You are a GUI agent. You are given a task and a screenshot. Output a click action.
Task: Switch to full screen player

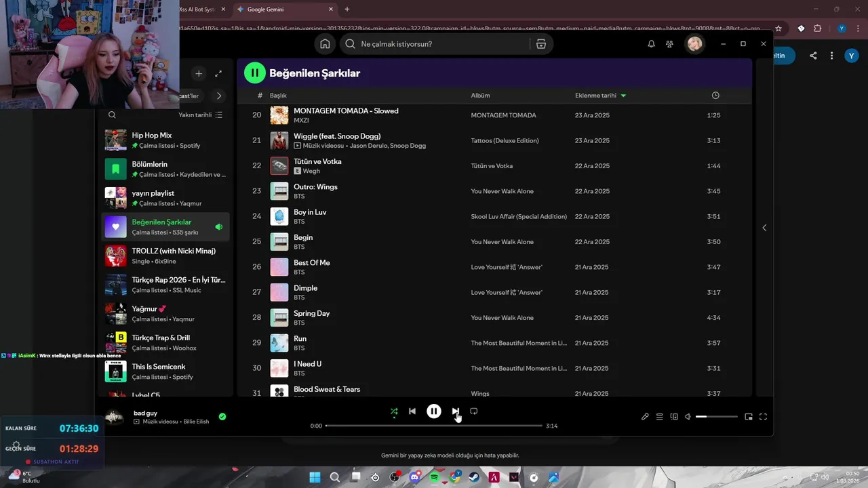pyautogui.click(x=763, y=417)
